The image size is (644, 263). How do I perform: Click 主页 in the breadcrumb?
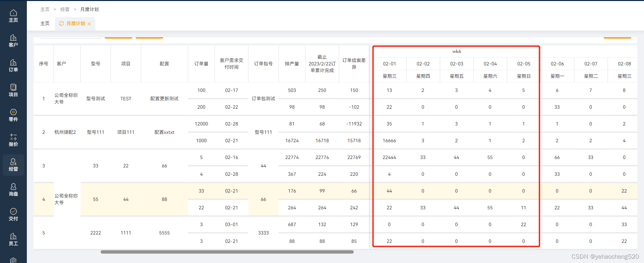[x=45, y=9]
